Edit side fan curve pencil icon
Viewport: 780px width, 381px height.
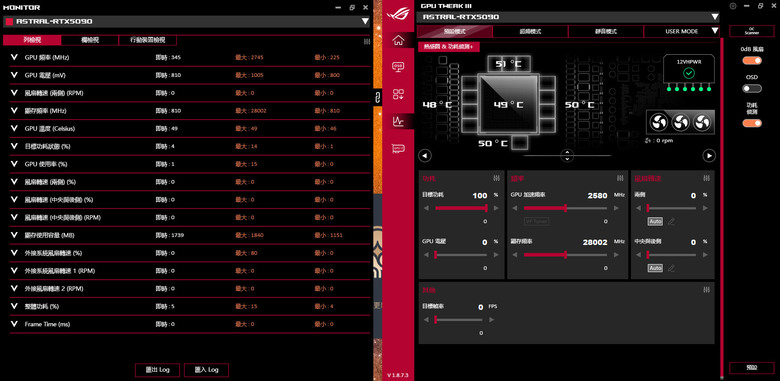tap(672, 221)
